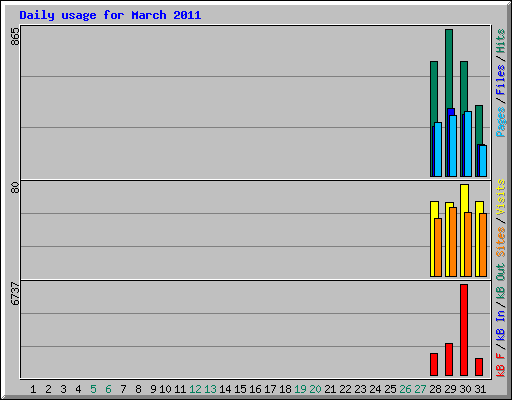Click the 6737 kB axis label
Viewport: 512px width, 400px height.
pyautogui.click(x=15, y=293)
